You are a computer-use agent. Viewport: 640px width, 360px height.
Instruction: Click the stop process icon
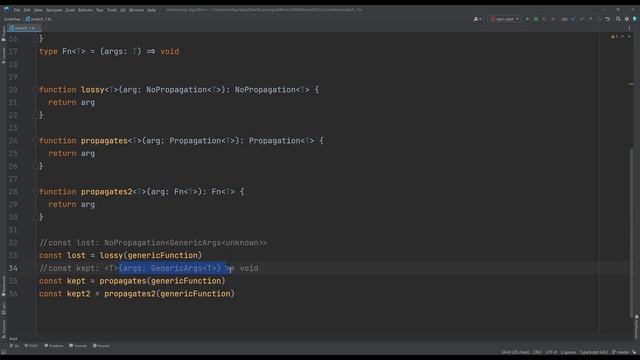(553, 19)
